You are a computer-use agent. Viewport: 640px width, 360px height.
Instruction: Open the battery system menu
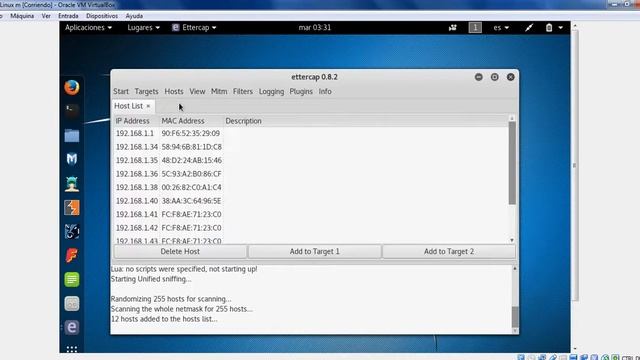[x=554, y=28]
